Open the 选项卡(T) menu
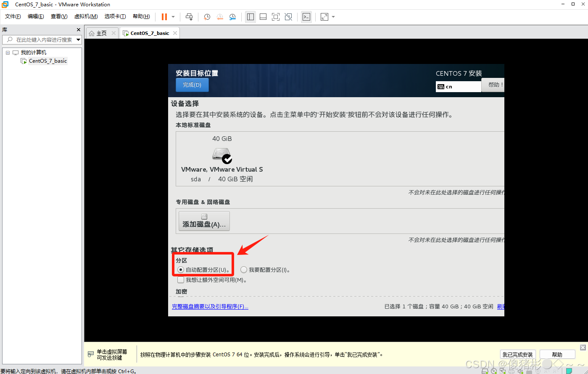The width and height of the screenshot is (588, 374). point(115,16)
